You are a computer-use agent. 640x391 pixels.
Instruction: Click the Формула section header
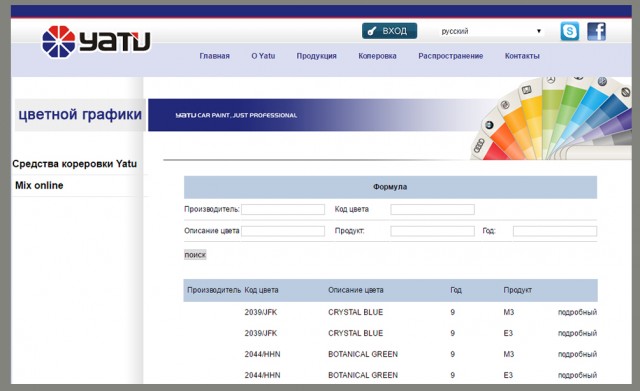click(x=390, y=187)
